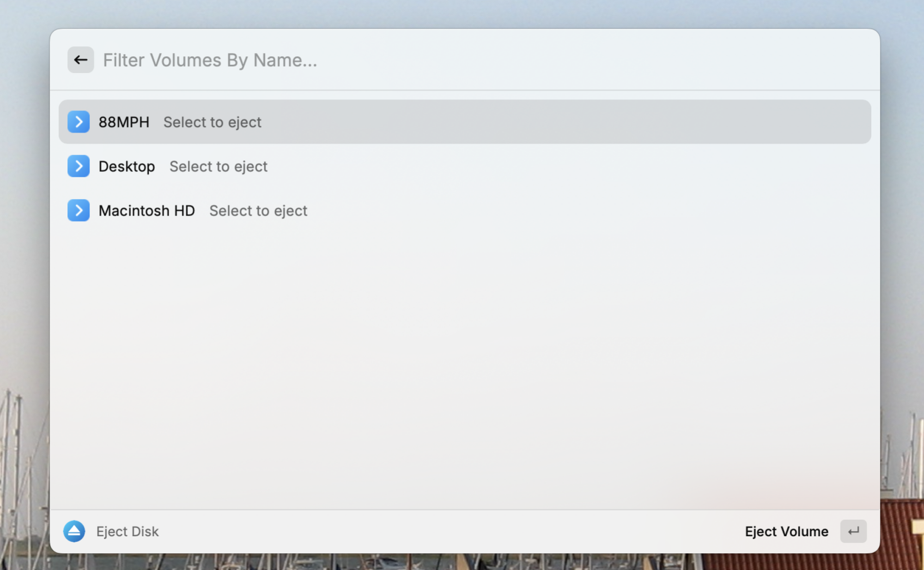Screen dimensions: 924x570
Task: Click the back arrow navigation icon
Action: (80, 60)
